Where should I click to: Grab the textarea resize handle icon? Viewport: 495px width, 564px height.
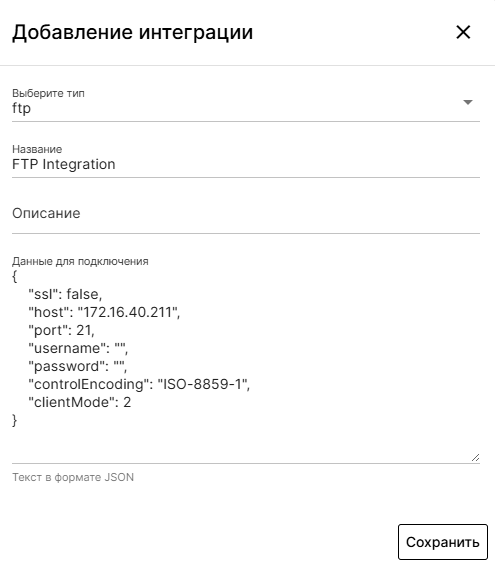(x=475, y=458)
